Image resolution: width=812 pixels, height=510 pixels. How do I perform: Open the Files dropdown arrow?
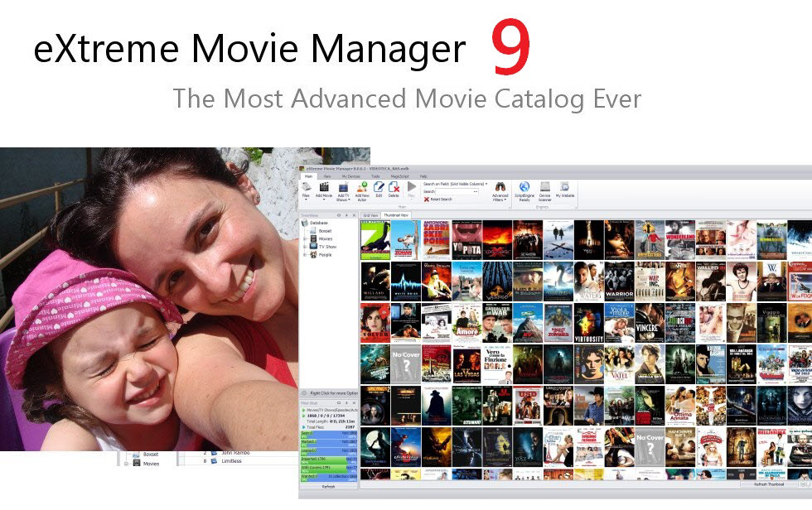[306, 200]
